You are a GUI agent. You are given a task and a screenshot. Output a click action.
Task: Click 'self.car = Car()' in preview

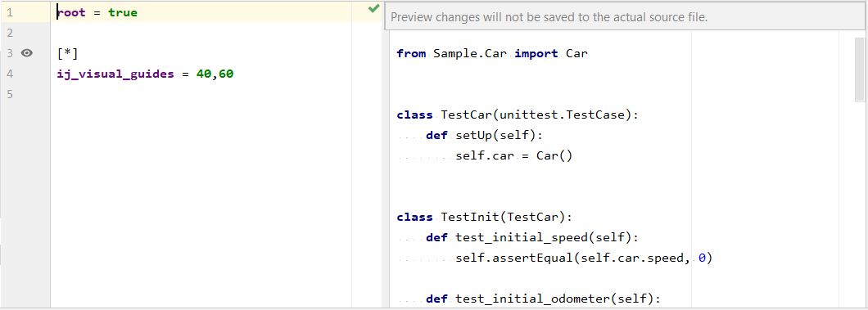(x=513, y=156)
